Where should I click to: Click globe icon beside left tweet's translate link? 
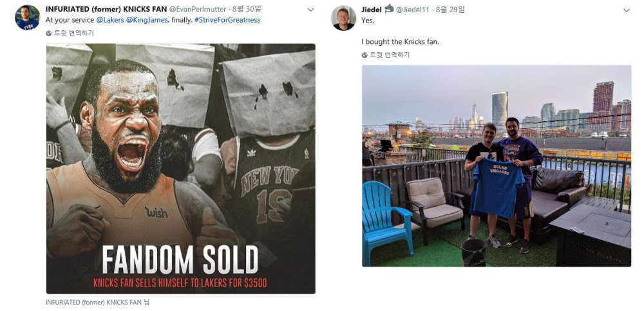pos(49,33)
